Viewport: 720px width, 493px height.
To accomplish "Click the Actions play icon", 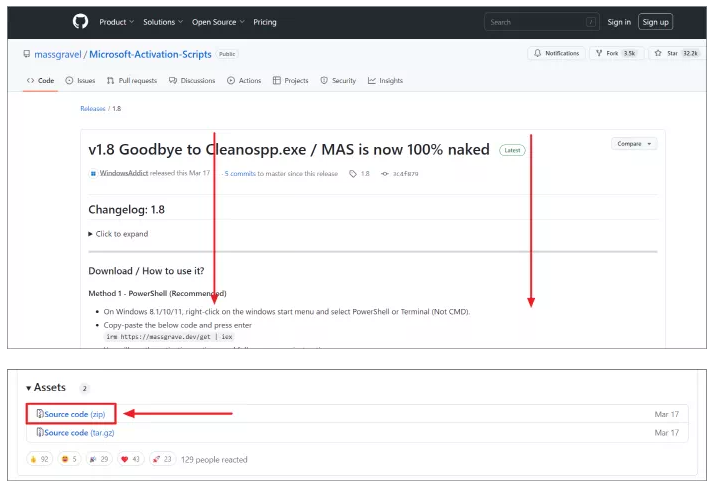I will pyautogui.click(x=231, y=80).
